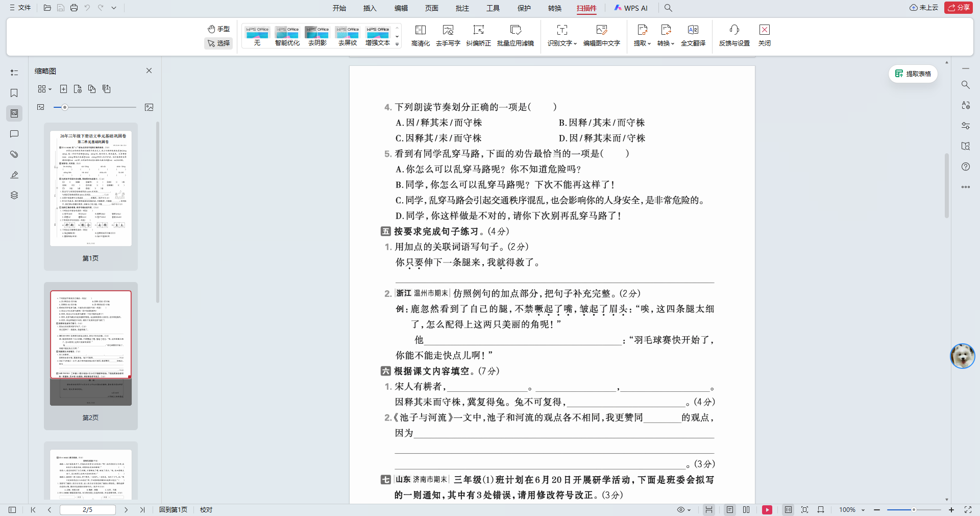980x516 pixels.
Task: Enable the 选择 selection tool
Action: 218,43
